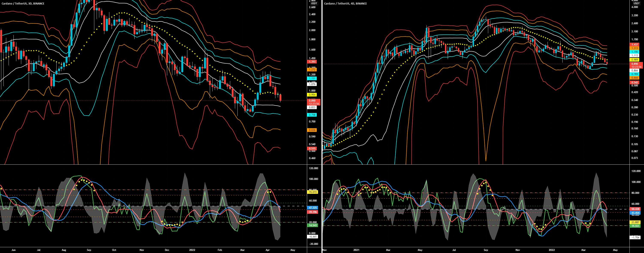Click the yellow 0.954 price label
Viewport: 644px width, 253px height.
312,95
